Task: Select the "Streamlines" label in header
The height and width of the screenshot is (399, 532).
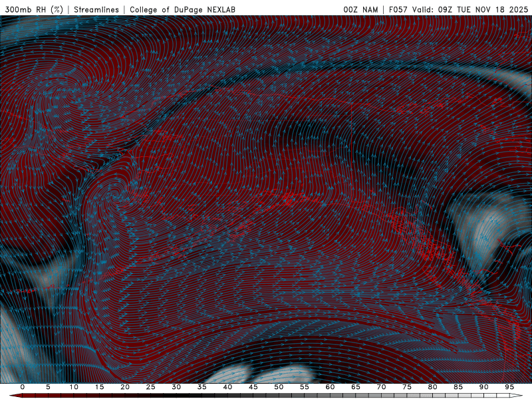Action: tap(96, 10)
